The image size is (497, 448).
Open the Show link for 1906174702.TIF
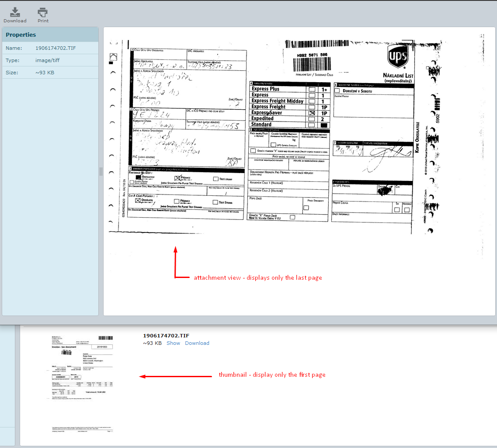coord(173,343)
